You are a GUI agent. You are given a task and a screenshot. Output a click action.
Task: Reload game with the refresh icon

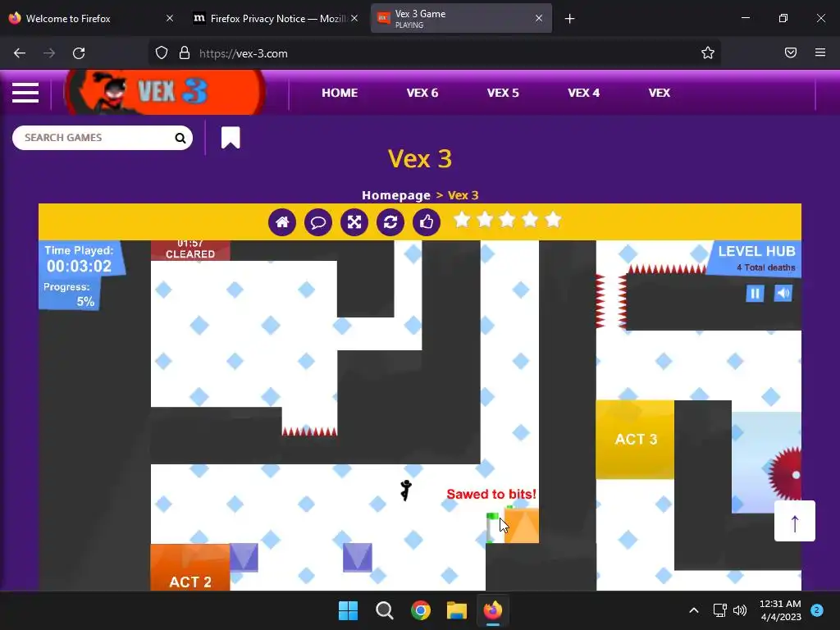coord(390,221)
